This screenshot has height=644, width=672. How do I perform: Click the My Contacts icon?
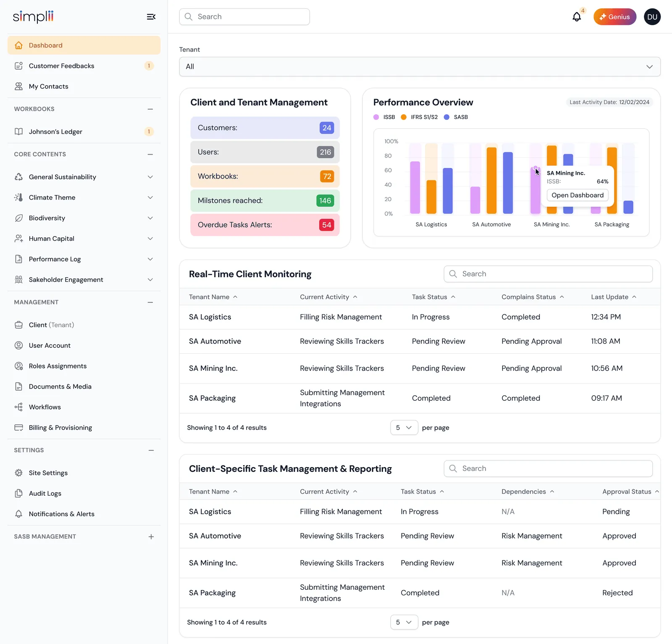[x=18, y=87]
